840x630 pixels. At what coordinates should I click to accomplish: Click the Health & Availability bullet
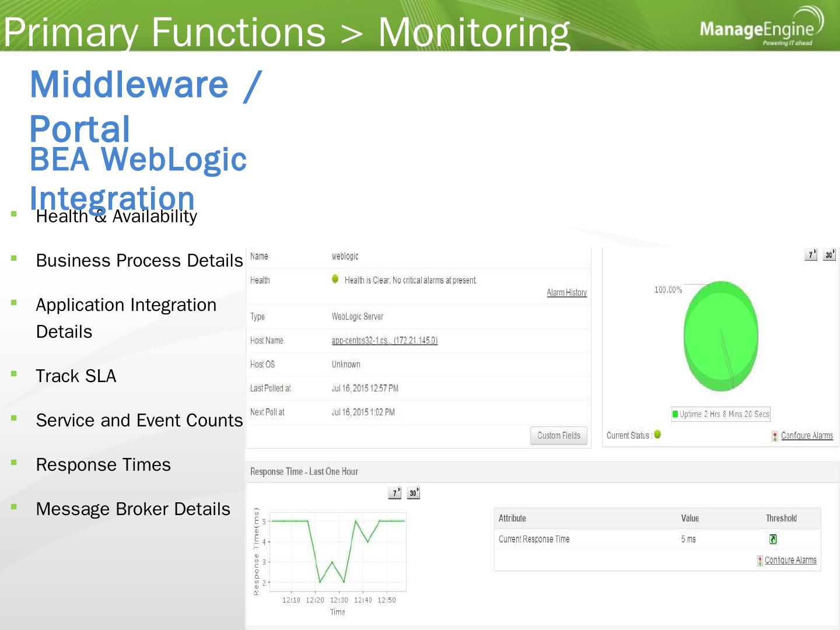point(117,216)
